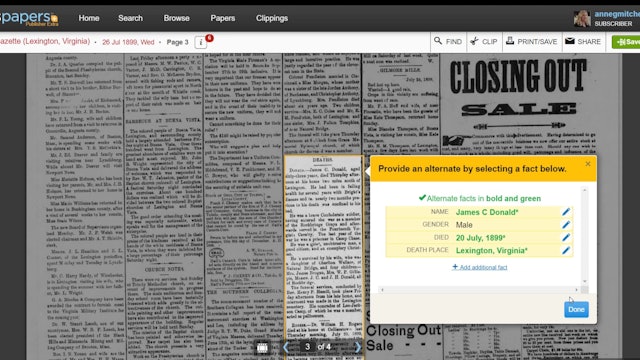This screenshot has height=360, width=640.
Task: Click the Add additional fact link
Action: 480,267
